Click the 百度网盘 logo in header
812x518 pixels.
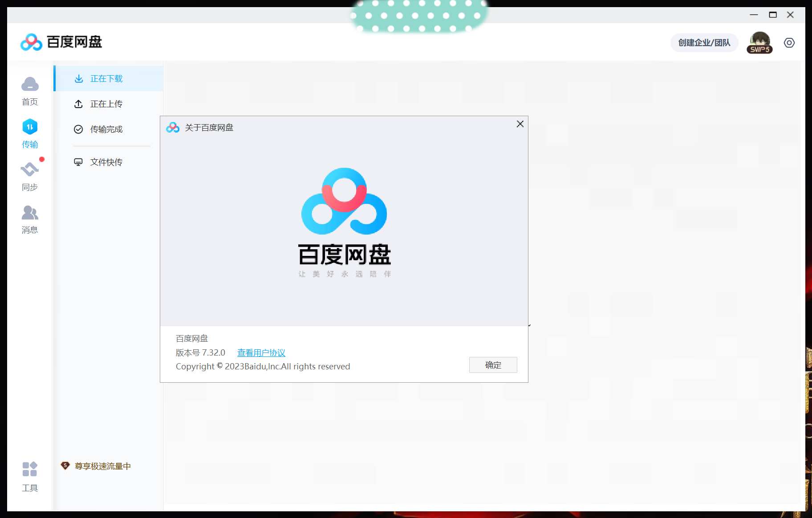tap(61, 42)
